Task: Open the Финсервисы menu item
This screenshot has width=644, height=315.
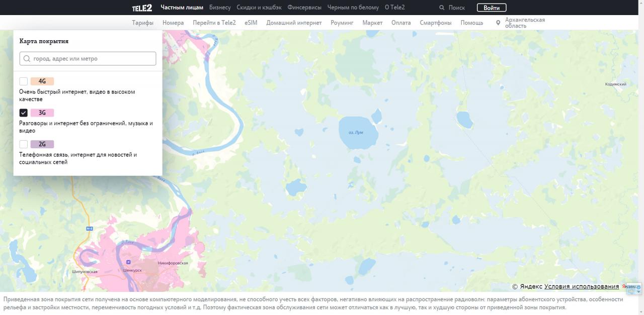Action: click(304, 8)
